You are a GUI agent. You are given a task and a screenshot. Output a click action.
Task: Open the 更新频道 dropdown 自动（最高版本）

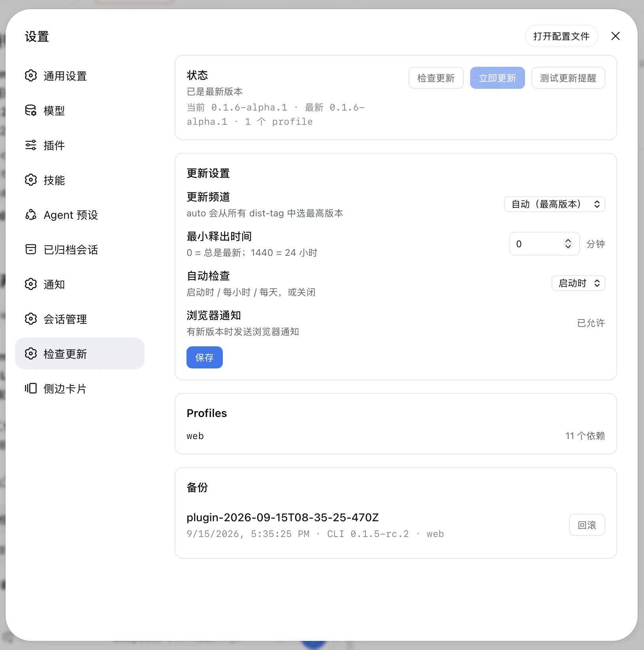(x=555, y=204)
